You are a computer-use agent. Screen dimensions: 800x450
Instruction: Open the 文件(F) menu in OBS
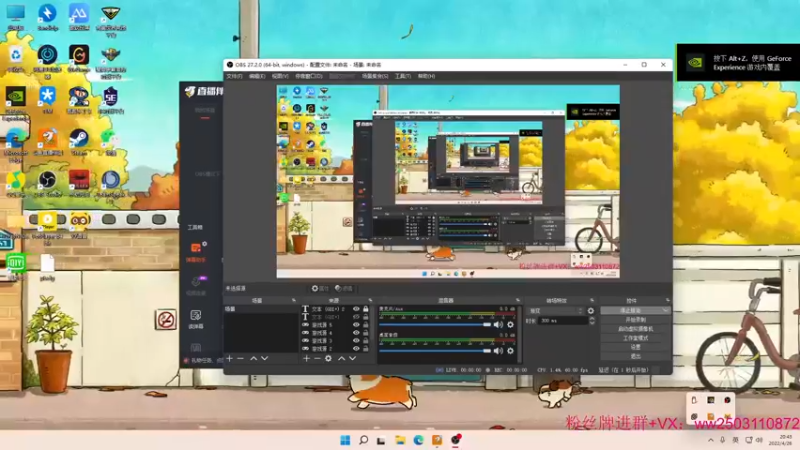point(234,76)
